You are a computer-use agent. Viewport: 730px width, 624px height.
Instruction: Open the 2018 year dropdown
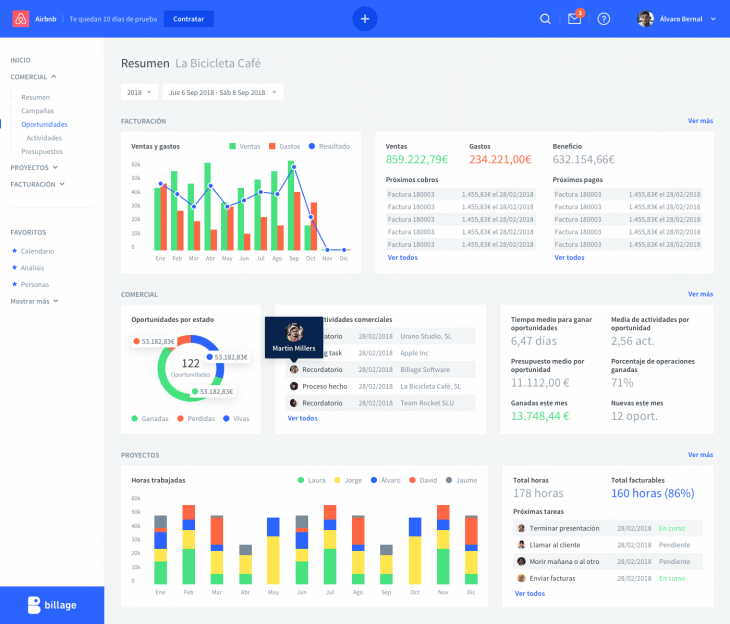click(x=139, y=92)
